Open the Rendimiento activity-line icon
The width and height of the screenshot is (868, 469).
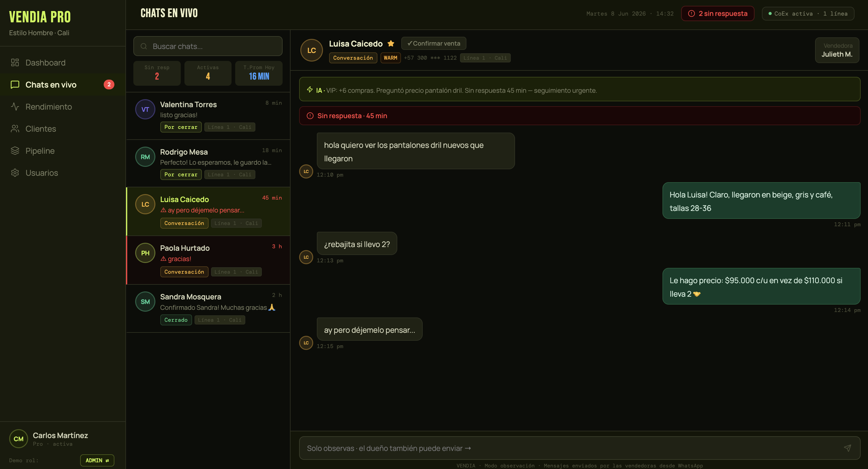pos(15,107)
